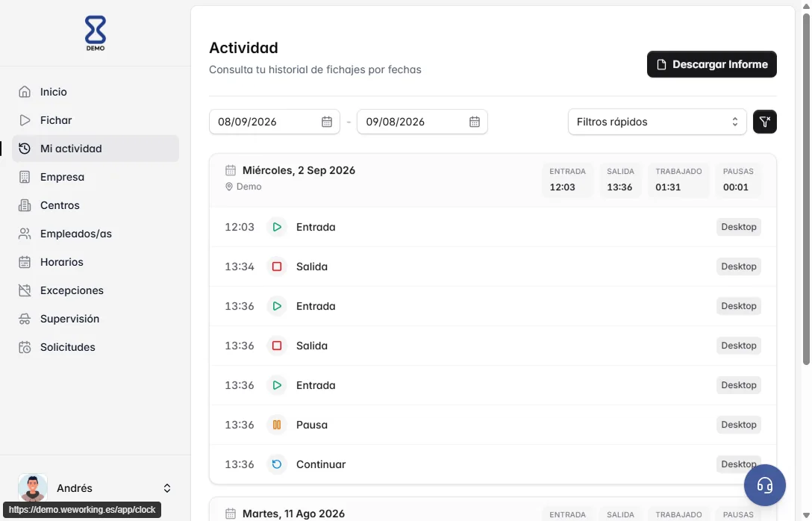
Task: Click the Martes, 11 Ago 2026 heading
Action: click(293, 514)
